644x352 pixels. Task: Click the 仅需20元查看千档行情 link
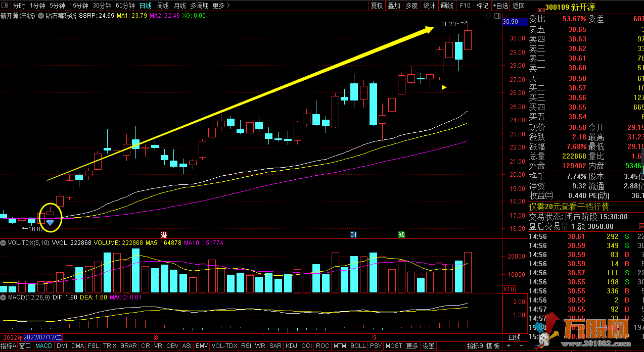pyautogui.click(x=569, y=207)
